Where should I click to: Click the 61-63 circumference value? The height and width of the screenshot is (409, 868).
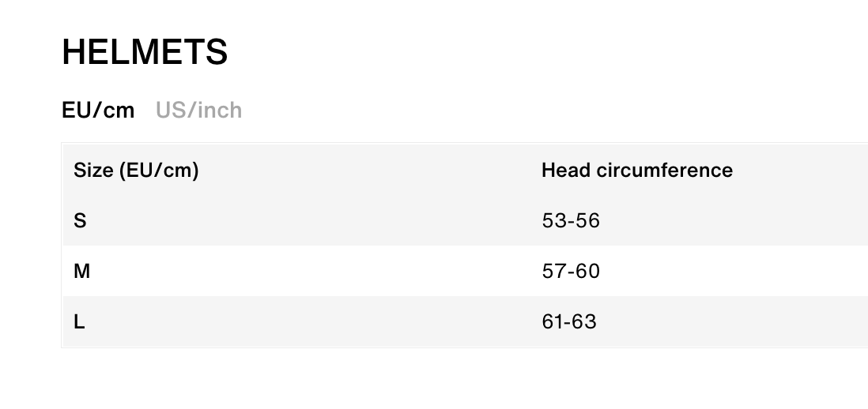(569, 321)
